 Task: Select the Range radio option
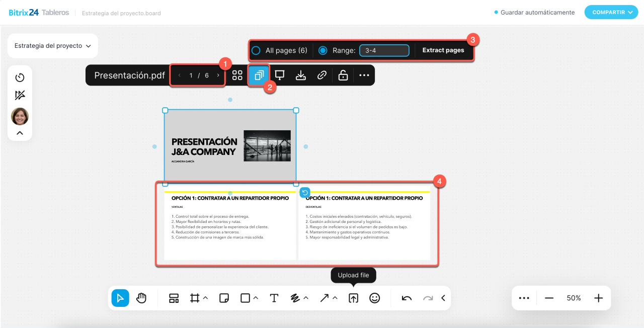click(x=323, y=50)
